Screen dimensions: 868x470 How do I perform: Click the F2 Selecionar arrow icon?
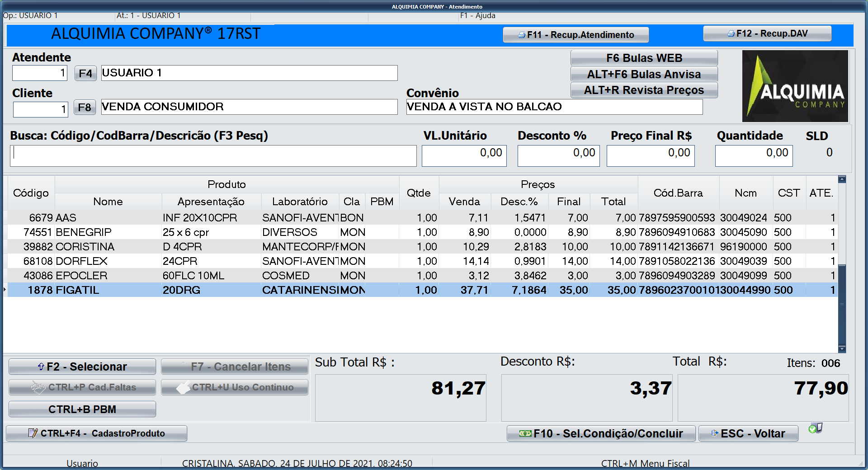(x=41, y=367)
